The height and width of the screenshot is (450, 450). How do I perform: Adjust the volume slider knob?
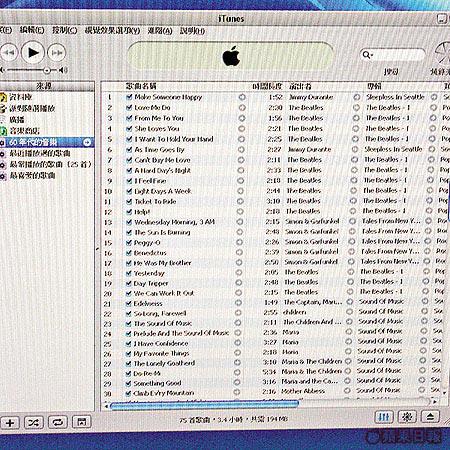[x=47, y=70]
